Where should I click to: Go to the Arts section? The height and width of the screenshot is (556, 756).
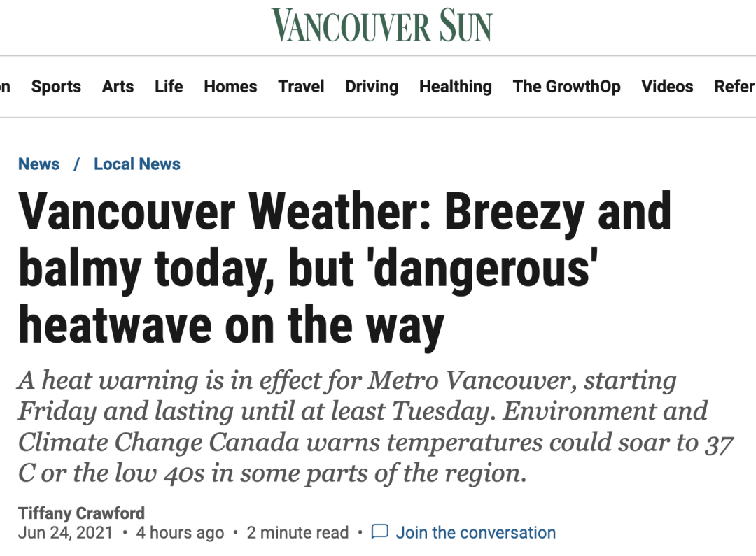tap(118, 87)
